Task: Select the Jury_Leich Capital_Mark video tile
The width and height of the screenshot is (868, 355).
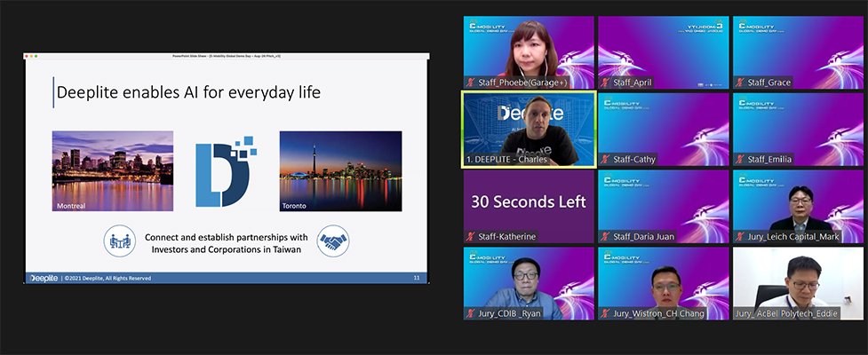Action: 798,207
